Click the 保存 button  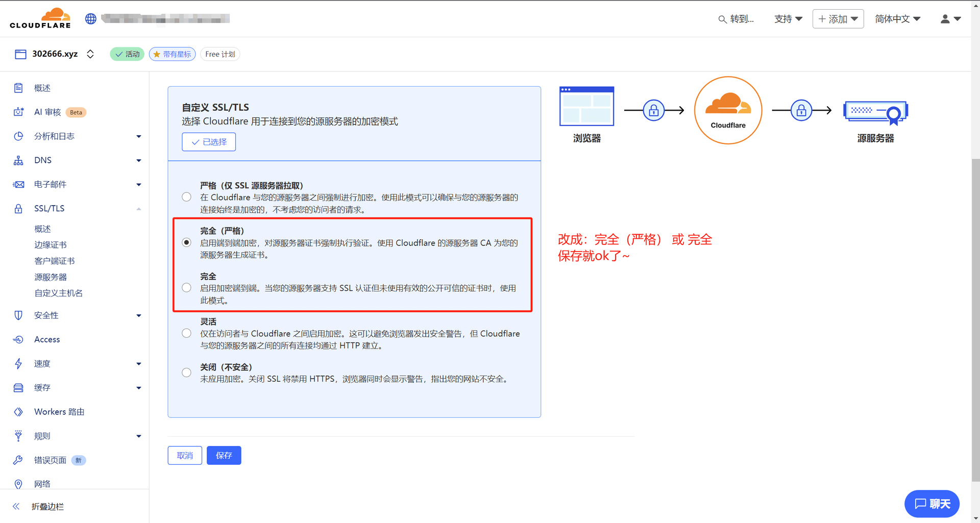pos(224,455)
